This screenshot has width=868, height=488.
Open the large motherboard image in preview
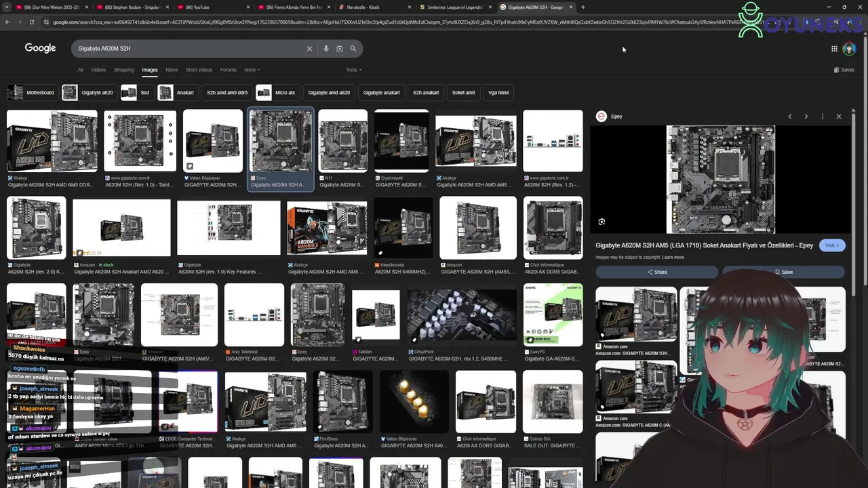click(720, 180)
